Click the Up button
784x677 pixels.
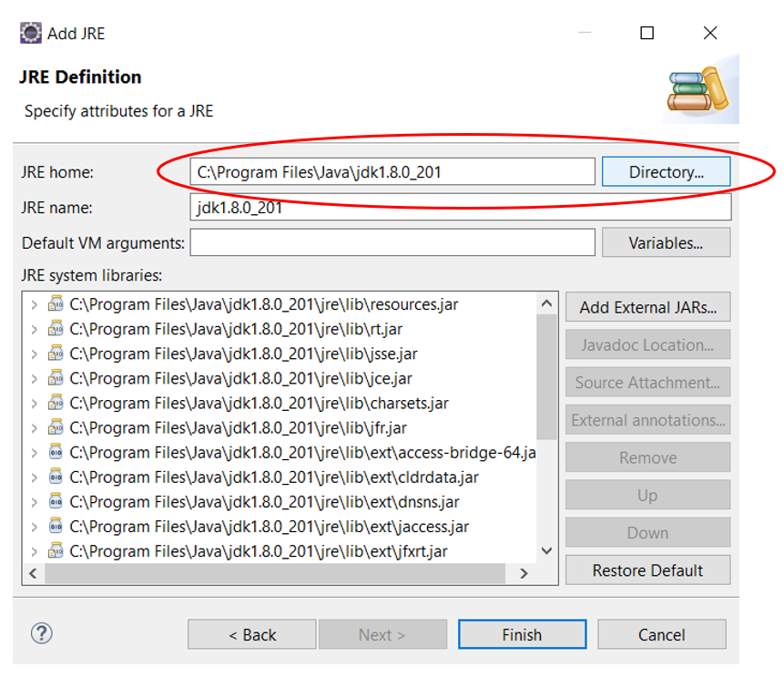click(x=648, y=495)
